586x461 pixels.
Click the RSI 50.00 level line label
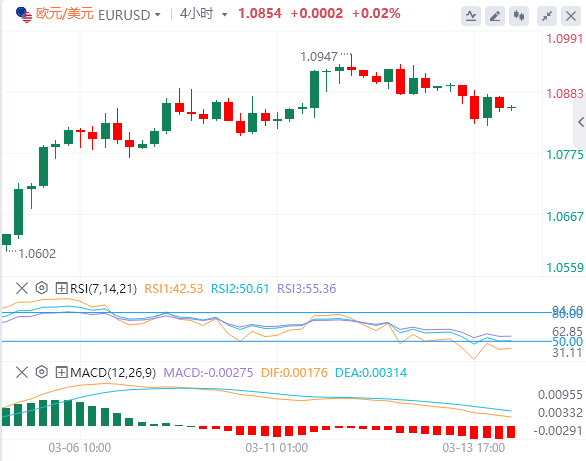point(567,341)
